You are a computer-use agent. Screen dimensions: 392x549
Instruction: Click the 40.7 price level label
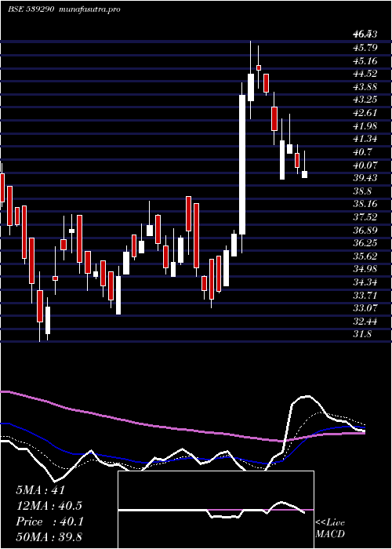pos(362,152)
